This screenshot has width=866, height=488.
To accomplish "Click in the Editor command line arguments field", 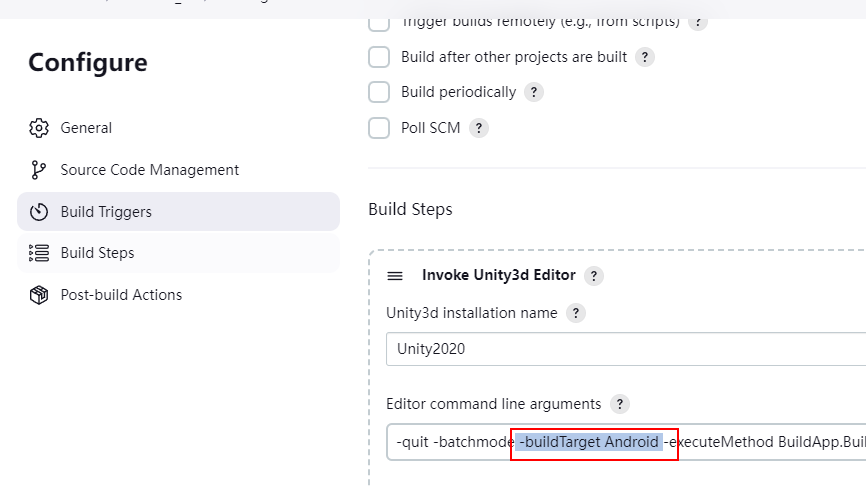I will click(x=626, y=442).
